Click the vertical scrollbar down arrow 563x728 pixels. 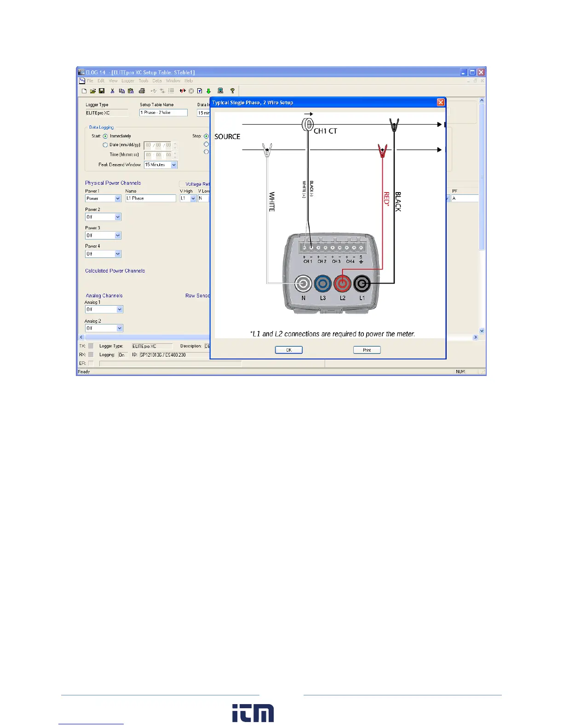[x=482, y=331]
